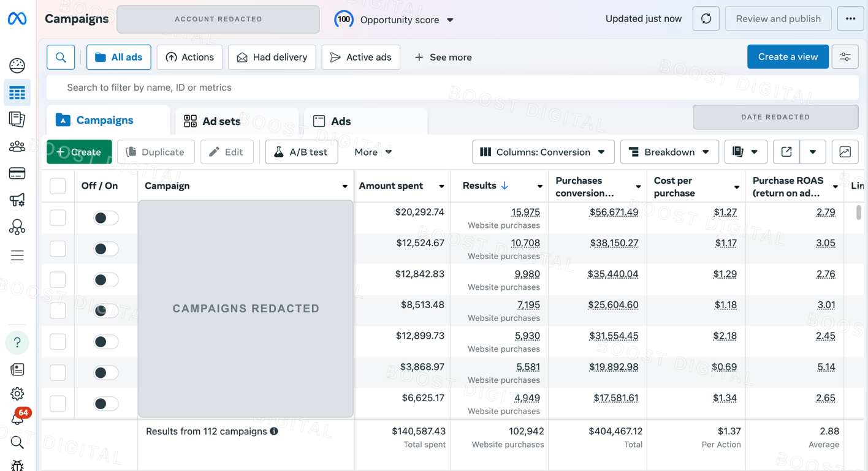This screenshot has width=868, height=471.
Task: Open the charts view icon in toolbar
Action: (x=845, y=152)
